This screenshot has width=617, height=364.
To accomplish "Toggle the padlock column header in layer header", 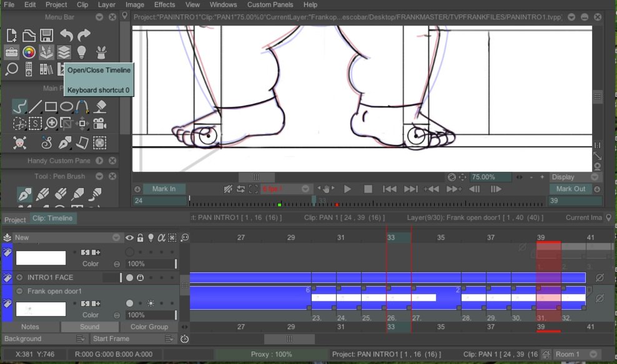I will click(x=140, y=237).
